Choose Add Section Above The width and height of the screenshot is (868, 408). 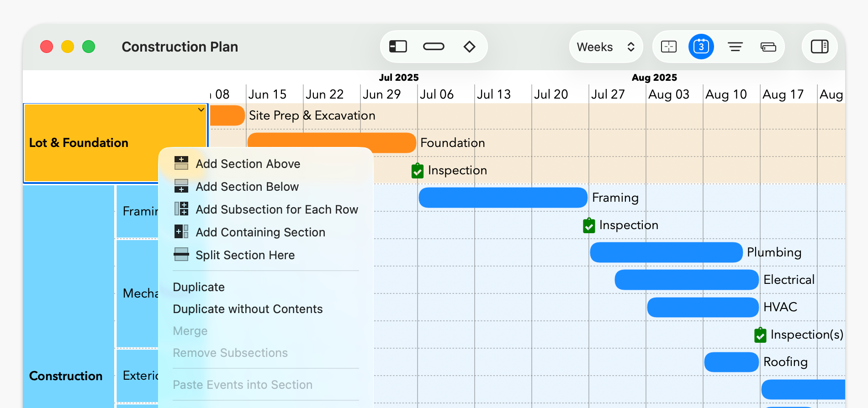tap(248, 164)
